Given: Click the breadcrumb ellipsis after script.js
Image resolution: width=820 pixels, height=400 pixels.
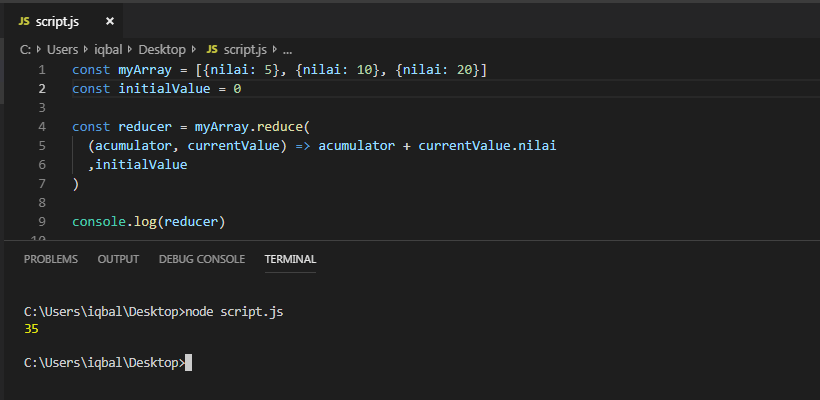Looking at the screenshot, I should pyautogui.click(x=288, y=48).
